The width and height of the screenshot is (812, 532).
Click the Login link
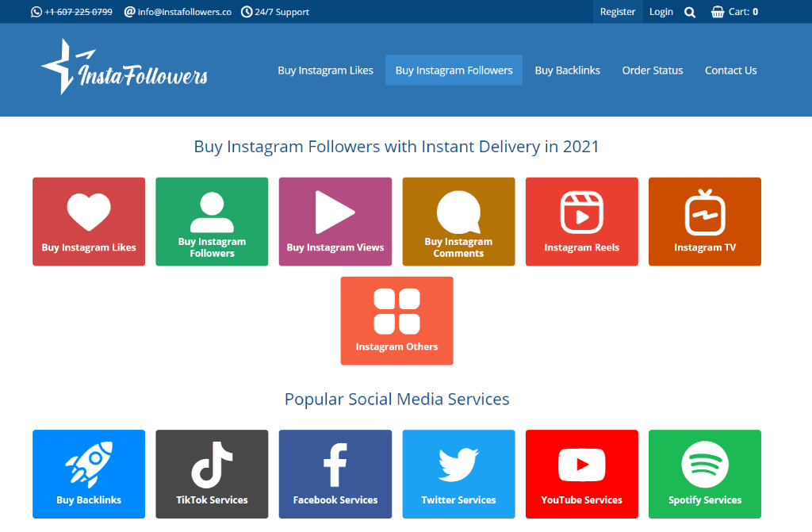click(661, 12)
